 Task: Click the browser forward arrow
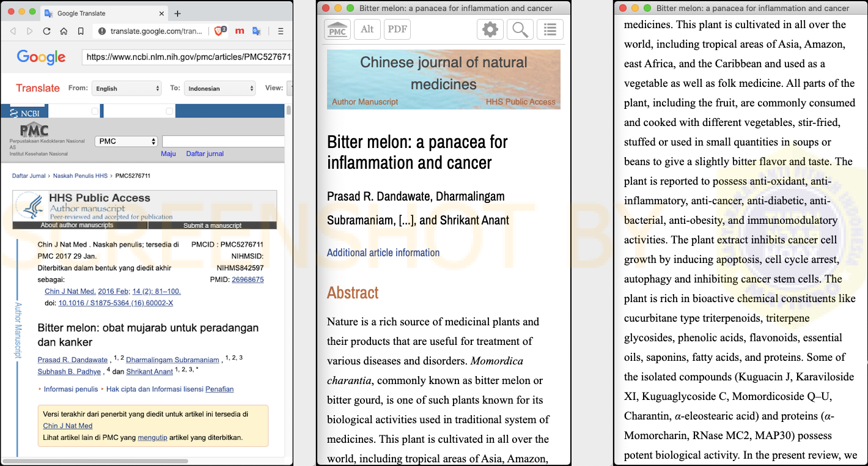[29, 31]
